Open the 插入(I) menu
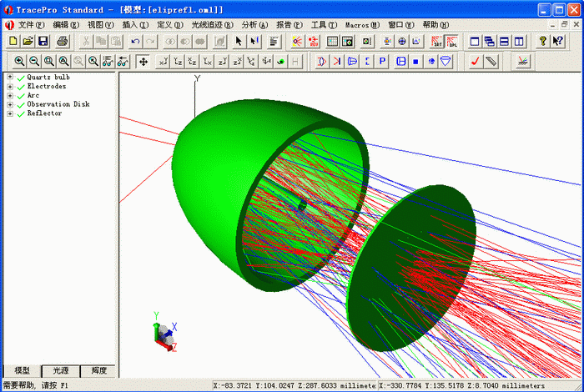Screen dimensions: 584x392 click(135, 25)
